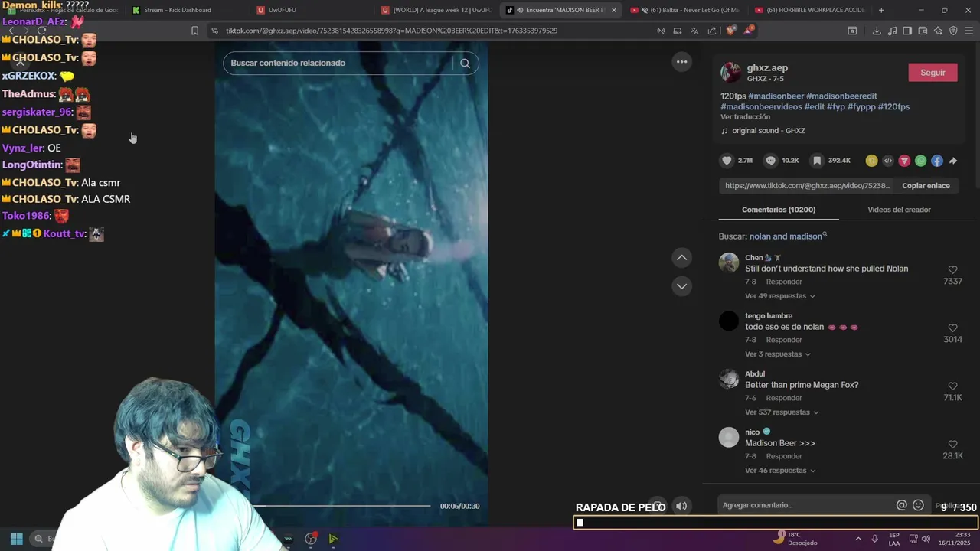Open the UwUFUFU browser tab
This screenshot has height=551, width=980.
point(282,10)
